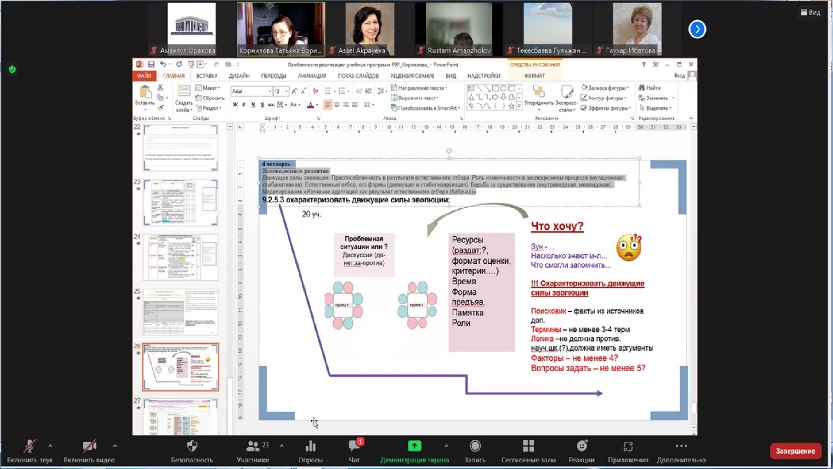This screenshot has width=833, height=469.
Task: Open the Polls icon
Action: coord(310,446)
